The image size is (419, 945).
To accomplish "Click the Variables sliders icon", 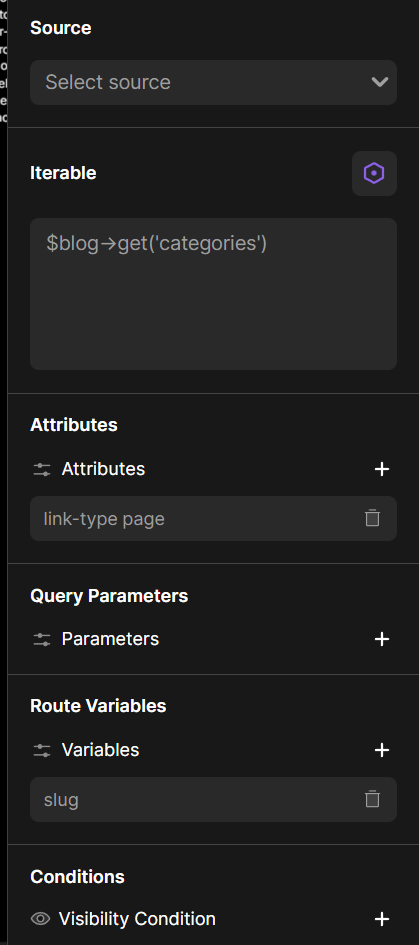I will pos(42,750).
